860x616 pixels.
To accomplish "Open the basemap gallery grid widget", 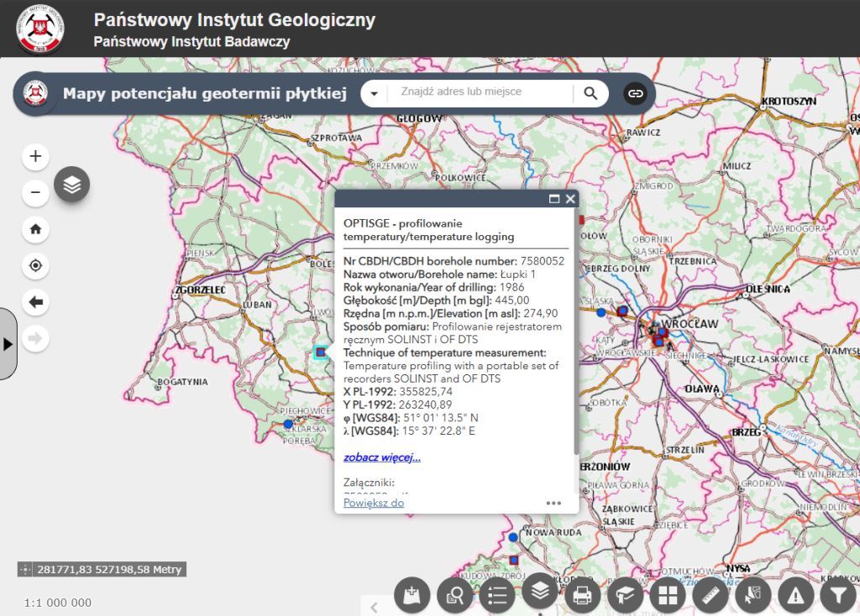I will coord(668,595).
